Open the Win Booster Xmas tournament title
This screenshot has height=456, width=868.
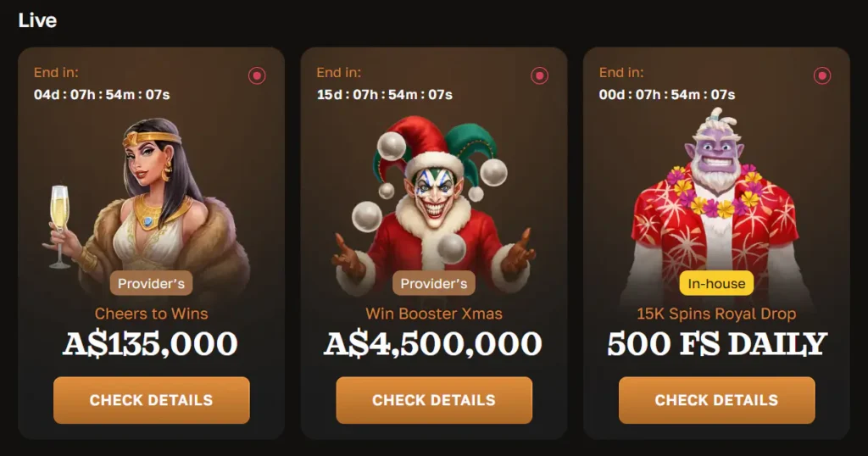434,314
